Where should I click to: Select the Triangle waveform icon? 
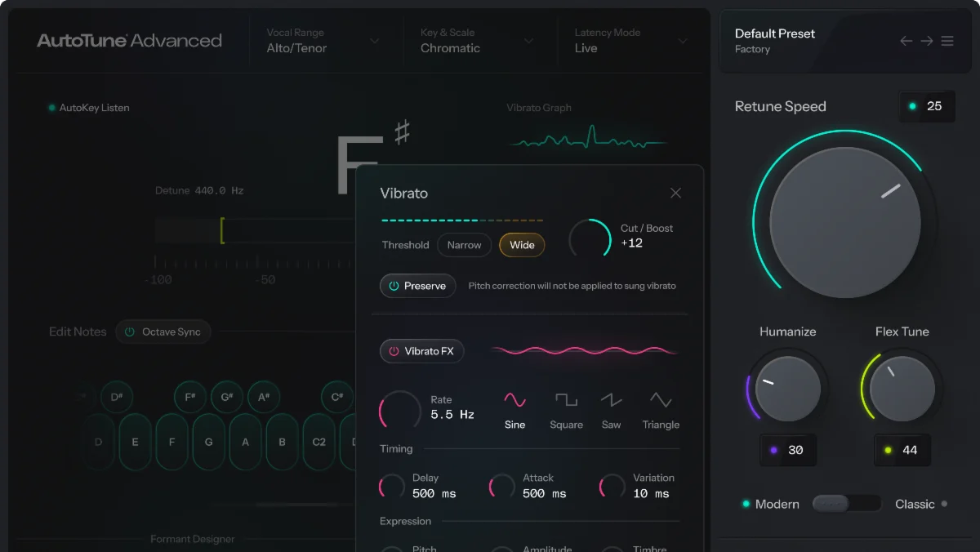661,400
